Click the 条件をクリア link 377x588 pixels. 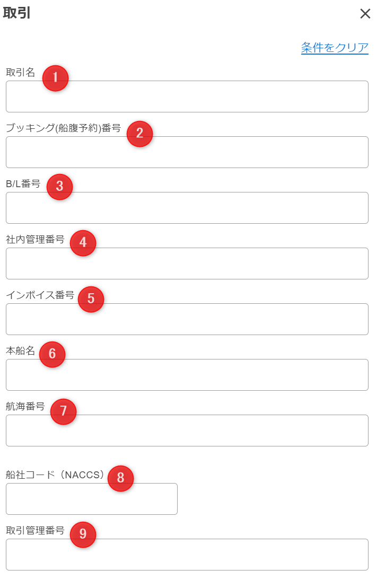click(335, 48)
